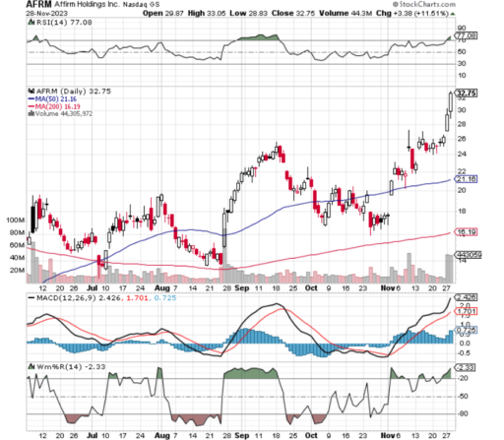Click the 80M volume axis label
Image resolution: width=504 pixels, height=440 pixels.
(17, 232)
